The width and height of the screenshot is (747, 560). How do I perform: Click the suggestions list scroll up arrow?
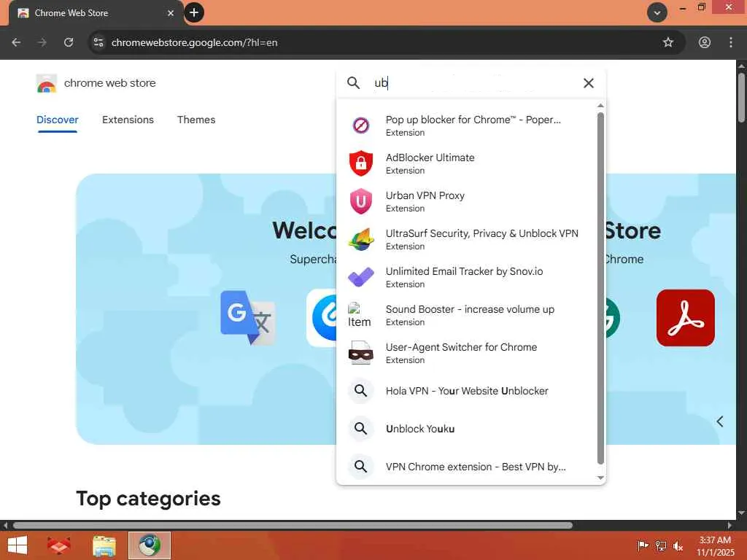[600, 105]
